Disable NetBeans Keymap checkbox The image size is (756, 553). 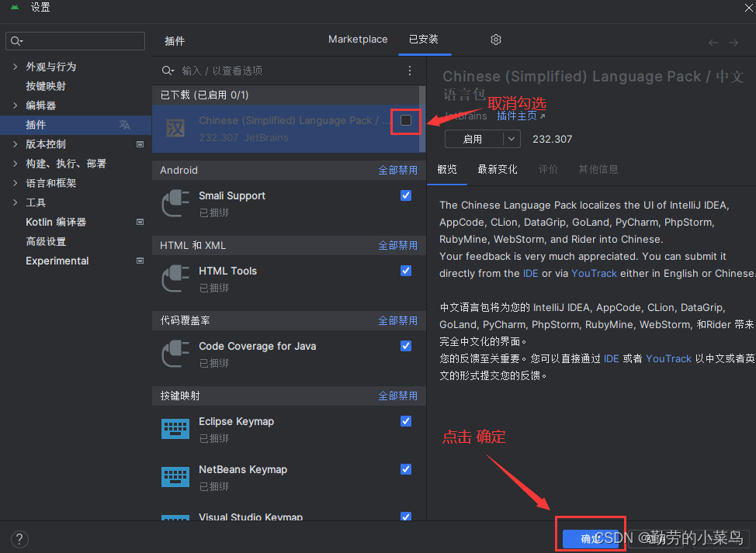click(x=406, y=469)
